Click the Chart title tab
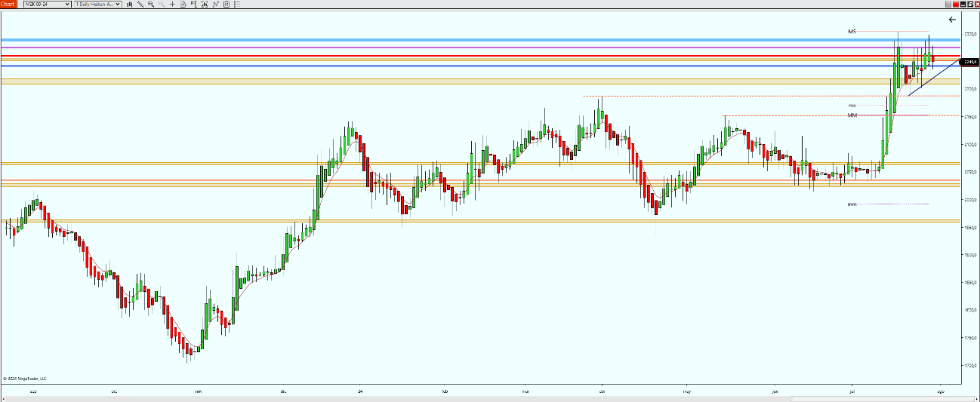 pyautogui.click(x=8, y=4)
